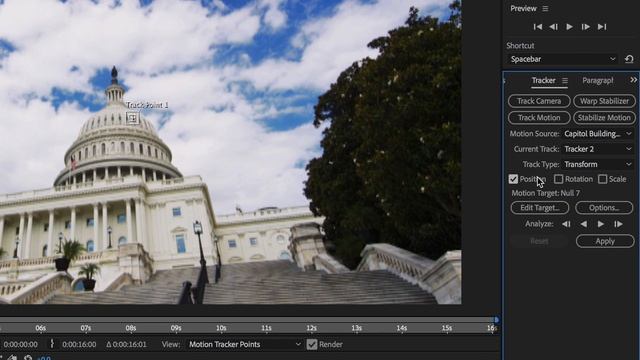640x360 pixels.
Task: Enable the Scale checkbox
Action: point(602,179)
